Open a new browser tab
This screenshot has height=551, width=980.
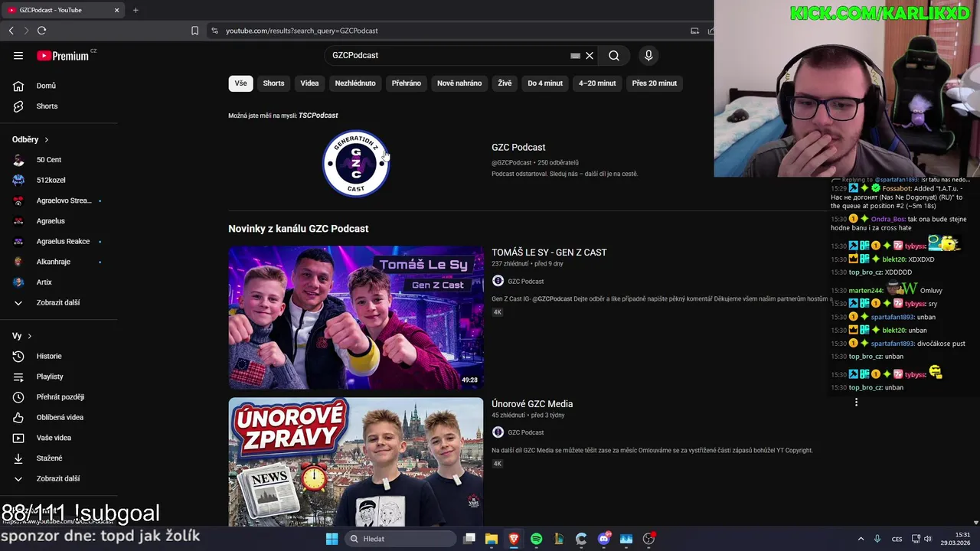click(136, 10)
